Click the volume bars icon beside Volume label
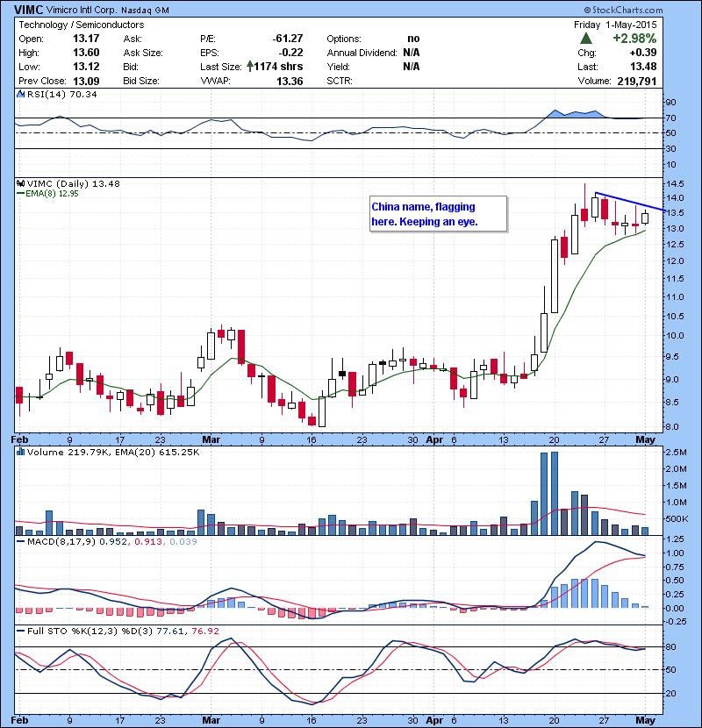The image size is (702, 728). click(x=20, y=452)
